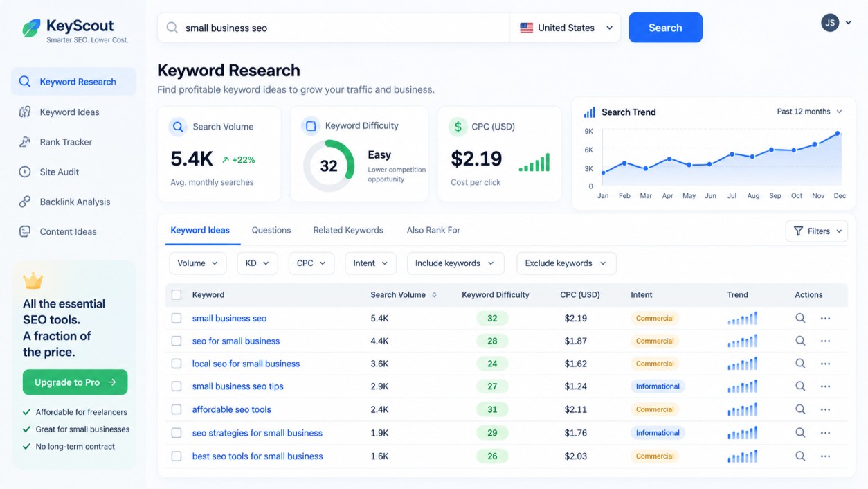868x489 pixels.
Task: Open the local seo for small business link
Action: (x=246, y=364)
